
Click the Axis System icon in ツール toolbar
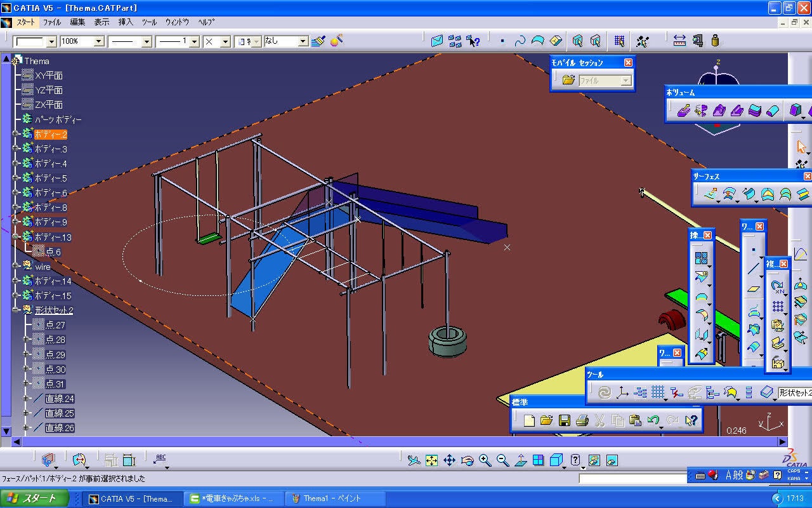622,393
